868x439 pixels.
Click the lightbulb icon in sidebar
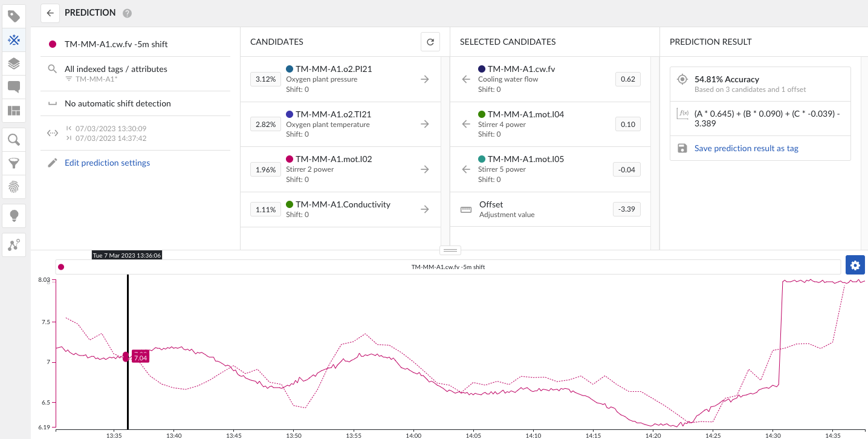pyautogui.click(x=14, y=215)
